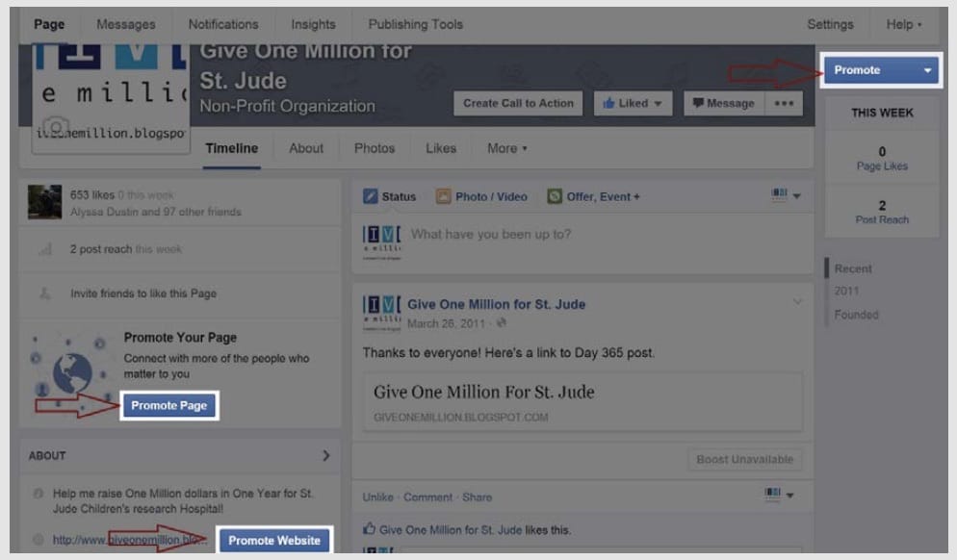Click the post audience globe icon
This screenshot has width=957, height=560.
click(x=501, y=323)
